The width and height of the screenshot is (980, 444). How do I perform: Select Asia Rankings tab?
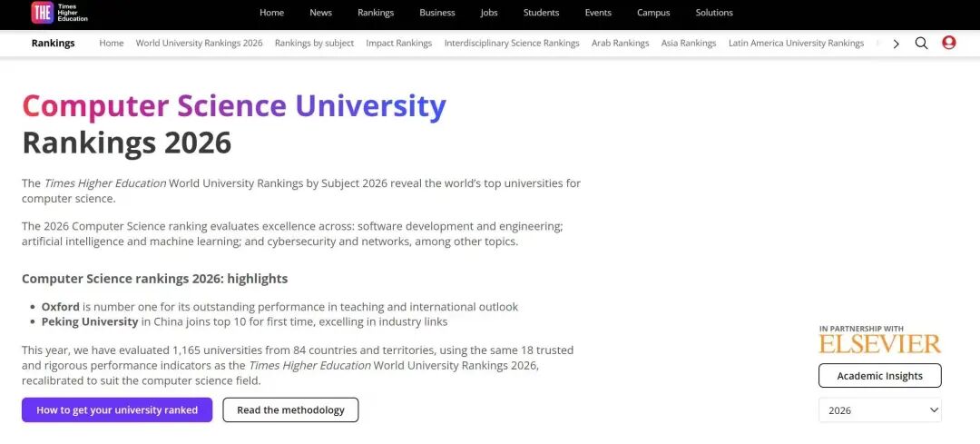click(x=689, y=44)
